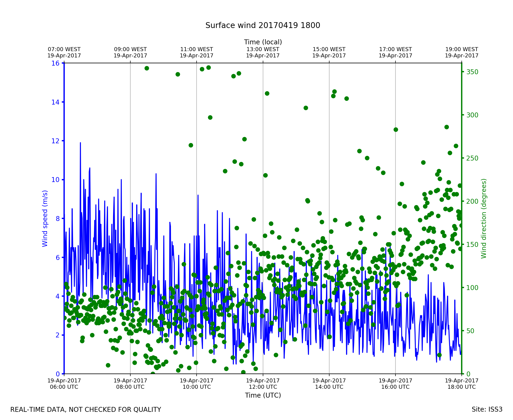
Task: Click the chart title 'Surface wind 20170419 1800'
Action: point(263,25)
